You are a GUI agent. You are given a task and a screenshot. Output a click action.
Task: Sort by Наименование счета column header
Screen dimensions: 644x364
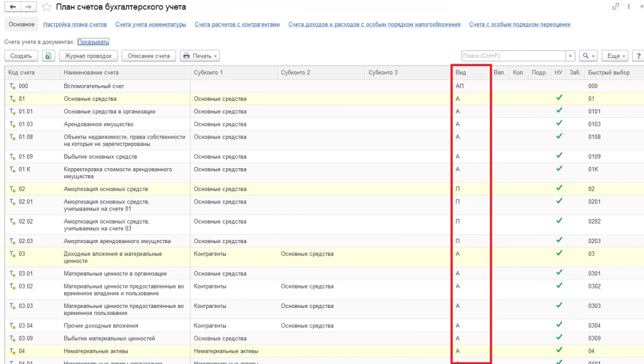click(x=125, y=72)
